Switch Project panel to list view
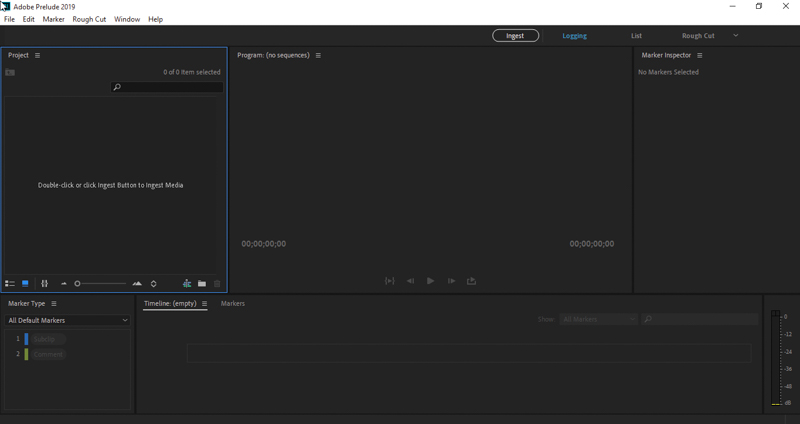This screenshot has height=424, width=800. click(x=10, y=284)
